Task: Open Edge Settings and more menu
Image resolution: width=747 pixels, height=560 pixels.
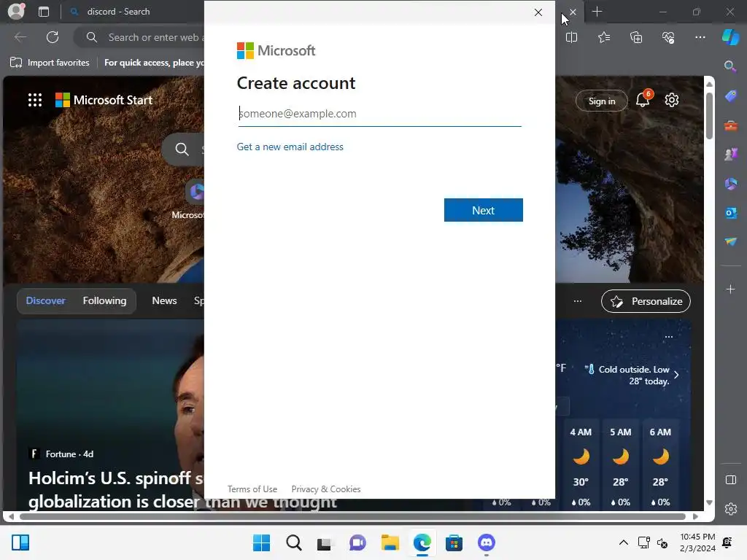Action: (700, 37)
